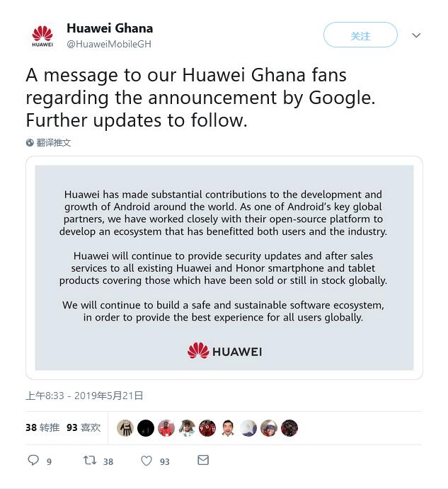Open the solid black liker avatar
The image size is (448, 489).
(146, 428)
